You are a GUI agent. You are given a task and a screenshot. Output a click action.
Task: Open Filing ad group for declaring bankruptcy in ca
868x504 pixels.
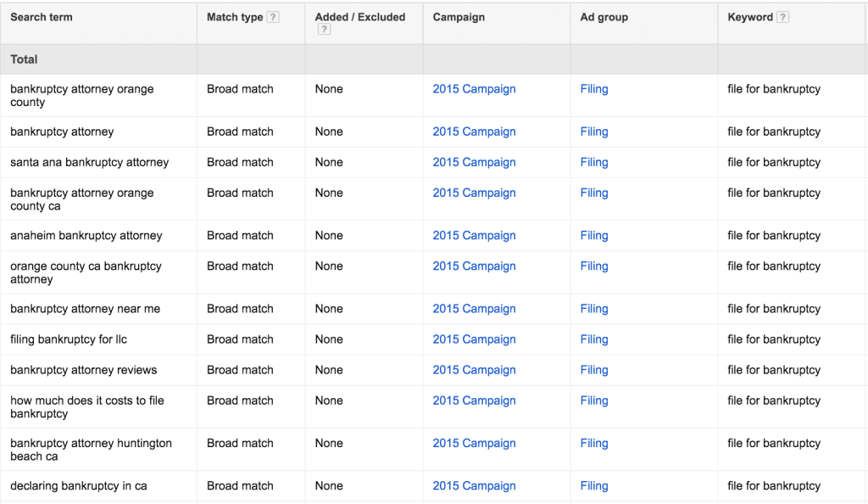(594, 485)
